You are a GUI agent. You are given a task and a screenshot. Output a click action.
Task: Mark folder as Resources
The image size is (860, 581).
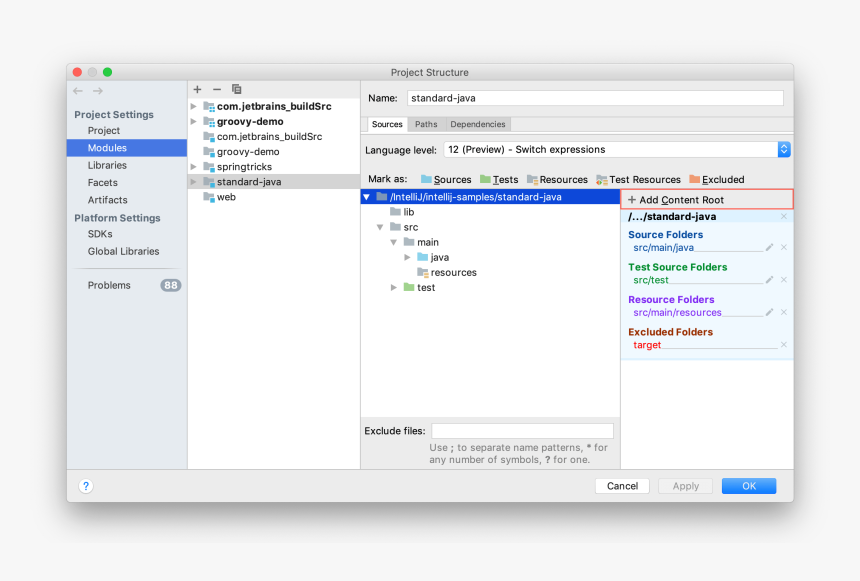[x=557, y=179]
